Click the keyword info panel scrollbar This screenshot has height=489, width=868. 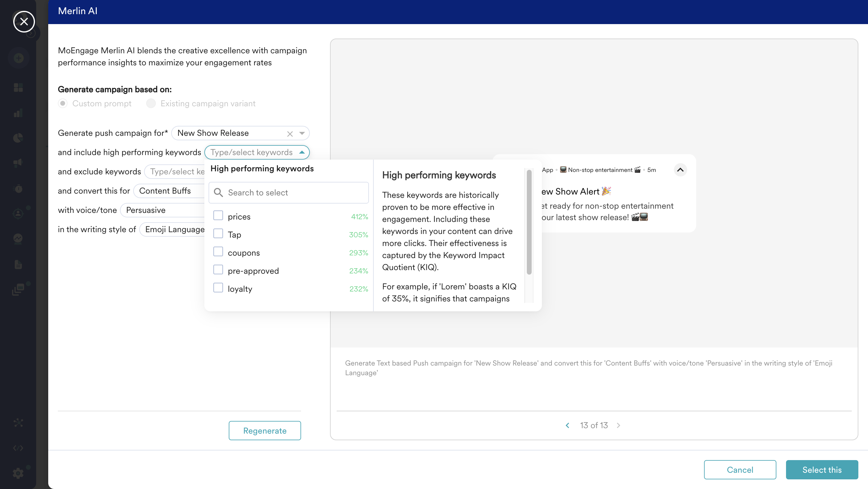pos(529,222)
